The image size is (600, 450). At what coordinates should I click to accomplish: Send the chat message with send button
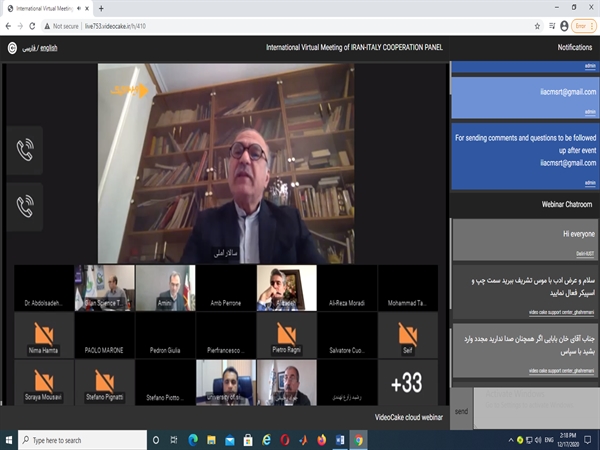461,411
